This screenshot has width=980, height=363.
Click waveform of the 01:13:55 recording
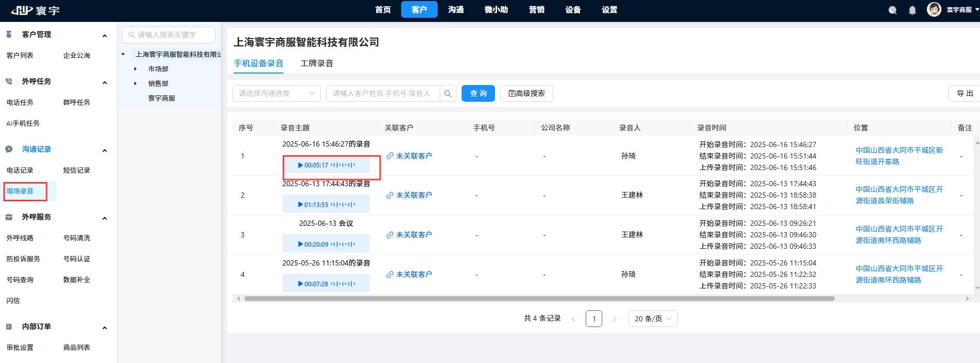(x=343, y=204)
